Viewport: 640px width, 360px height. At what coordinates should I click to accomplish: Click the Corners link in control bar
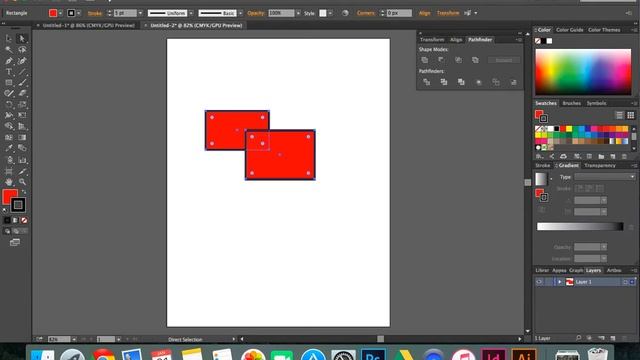tap(366, 13)
